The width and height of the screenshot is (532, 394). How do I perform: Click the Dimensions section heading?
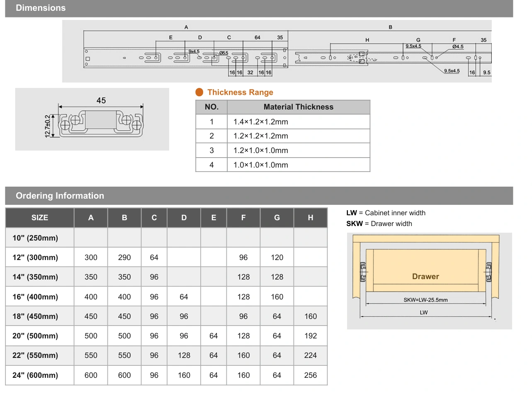41,8
